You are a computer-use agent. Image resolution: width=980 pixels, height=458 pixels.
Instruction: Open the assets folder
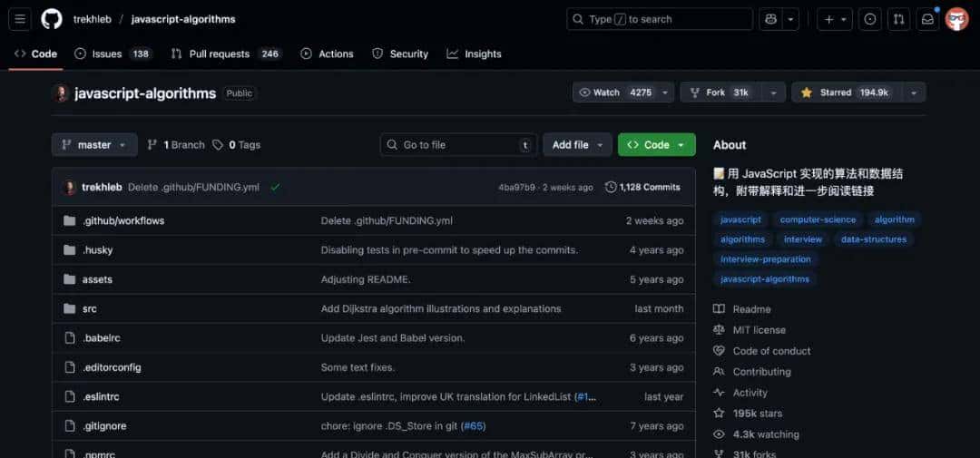(97, 279)
